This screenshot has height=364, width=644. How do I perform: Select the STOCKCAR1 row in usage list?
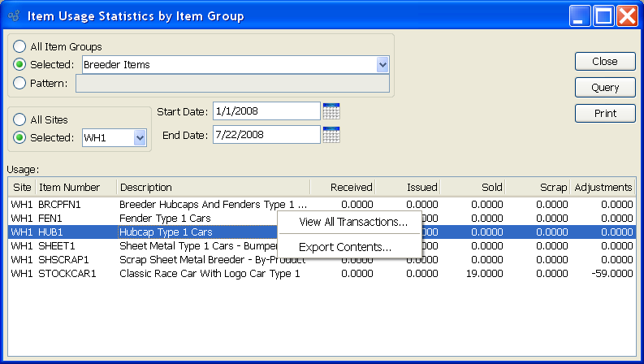162,274
